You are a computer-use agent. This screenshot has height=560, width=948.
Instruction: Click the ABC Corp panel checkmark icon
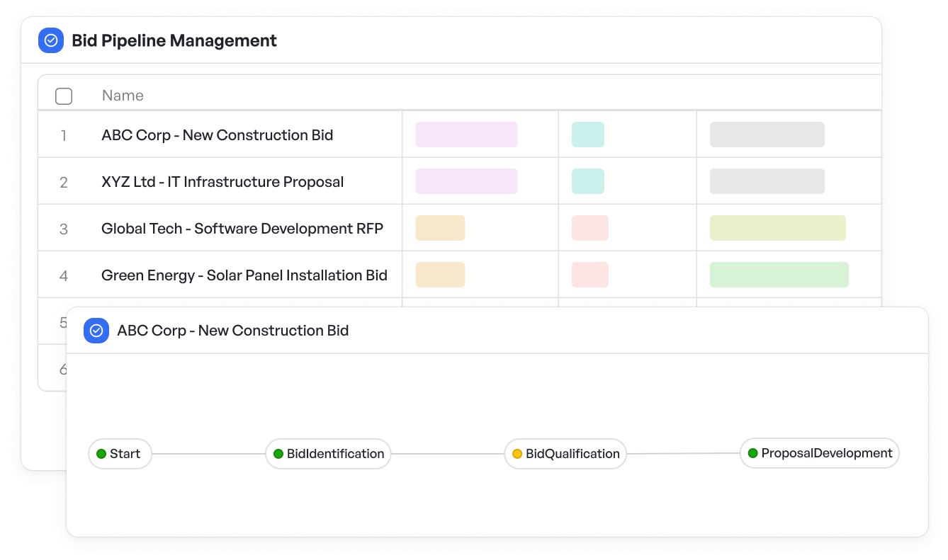tap(96, 331)
